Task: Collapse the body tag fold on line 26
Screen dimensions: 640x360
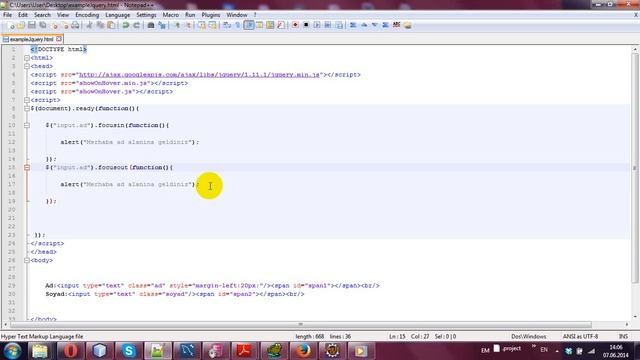Action: coord(27,260)
